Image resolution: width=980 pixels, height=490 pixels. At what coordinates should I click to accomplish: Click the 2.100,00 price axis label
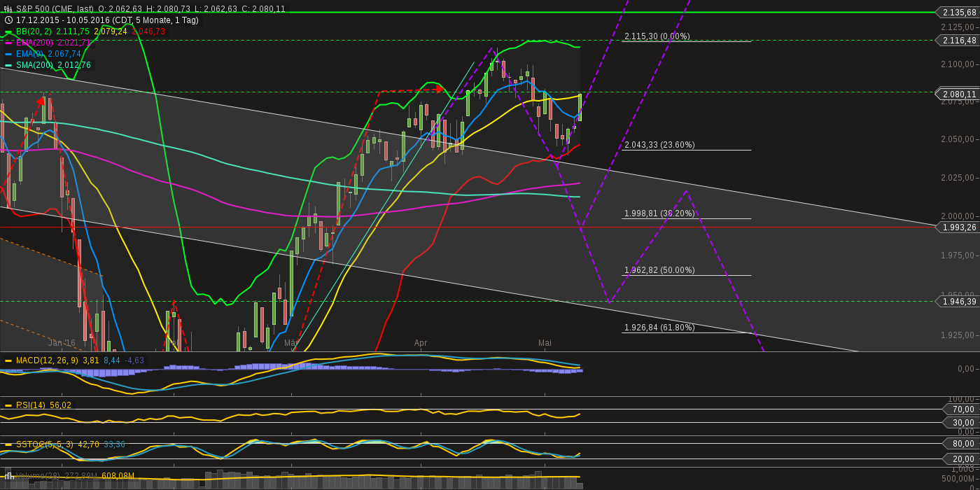(958, 64)
